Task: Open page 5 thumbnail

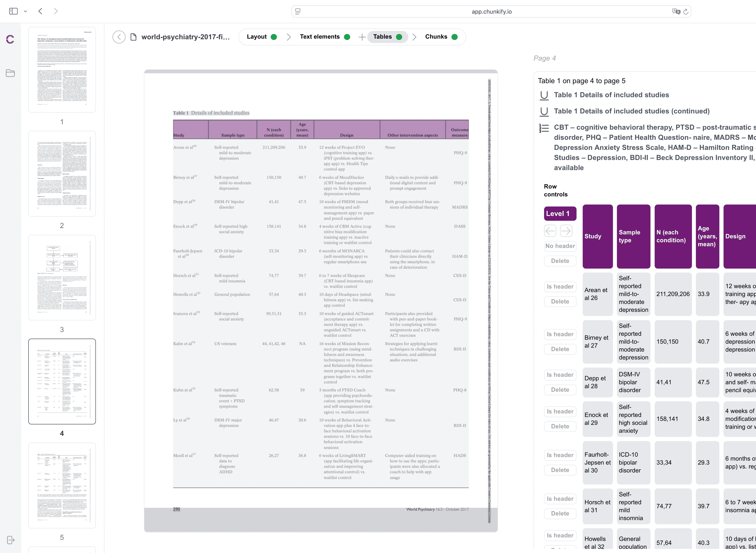Action: 62,485
